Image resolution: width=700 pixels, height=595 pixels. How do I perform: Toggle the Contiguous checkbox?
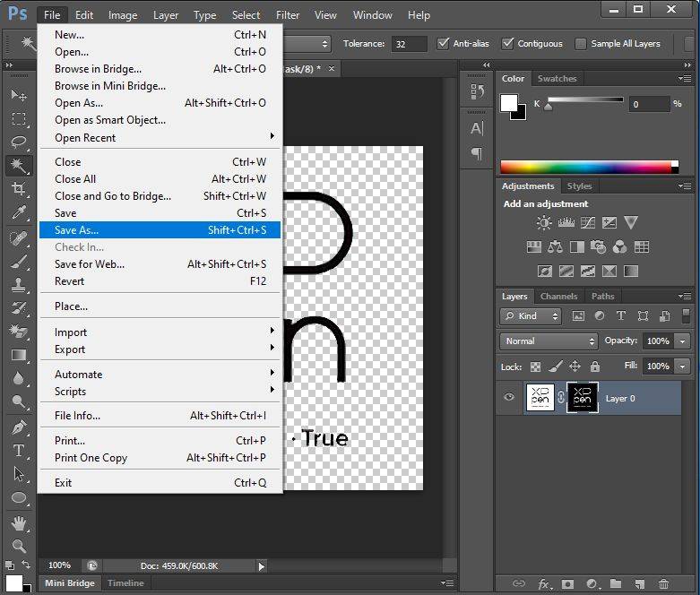(x=508, y=44)
